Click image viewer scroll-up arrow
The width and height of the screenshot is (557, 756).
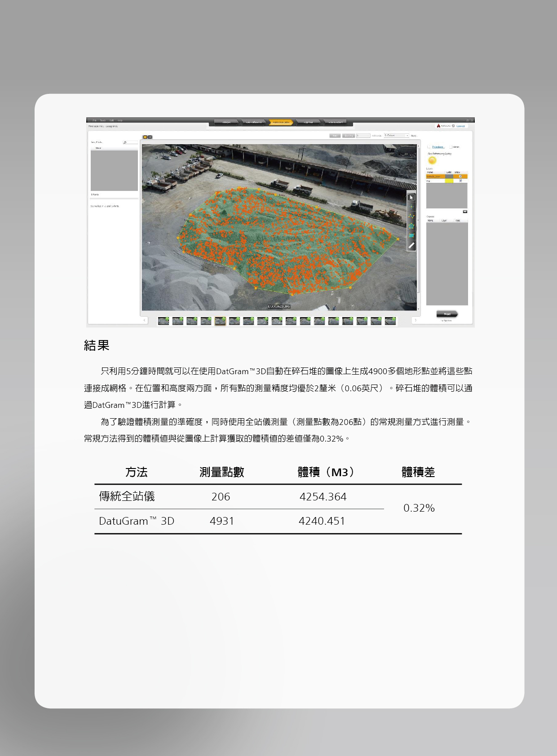(x=419, y=146)
